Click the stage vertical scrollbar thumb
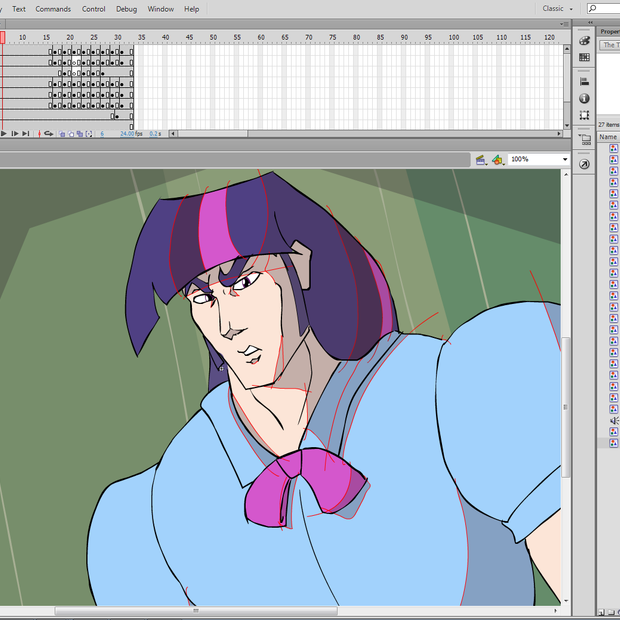Image resolution: width=620 pixels, height=620 pixels. [x=565, y=407]
